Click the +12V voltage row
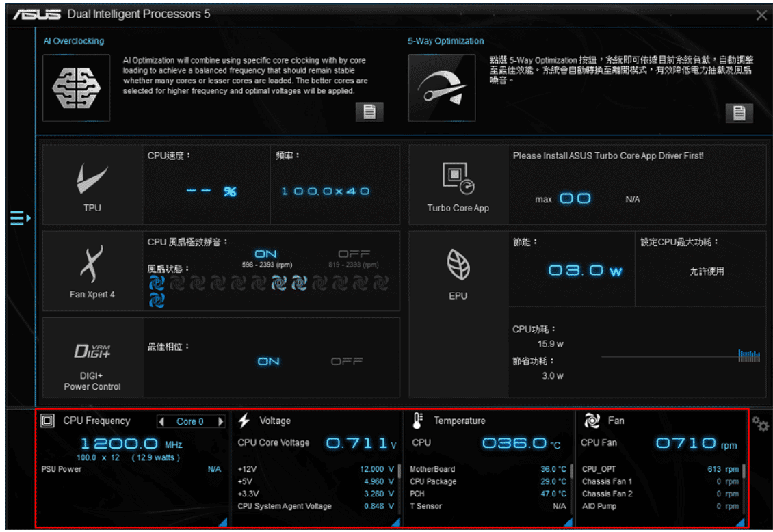The image size is (773, 532). coord(316,469)
